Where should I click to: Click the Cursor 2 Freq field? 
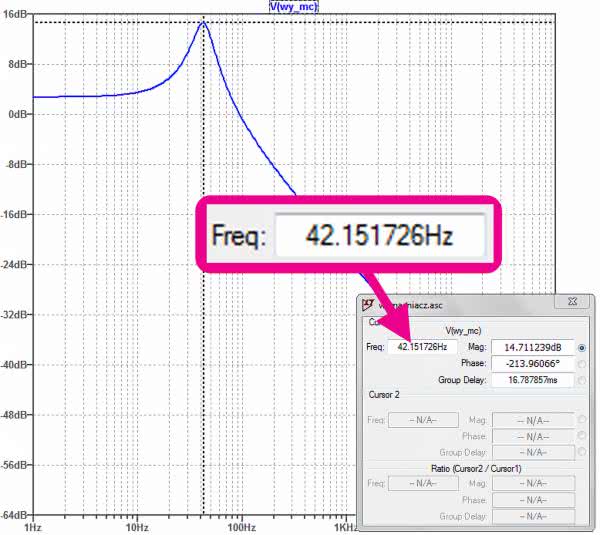tap(422, 420)
